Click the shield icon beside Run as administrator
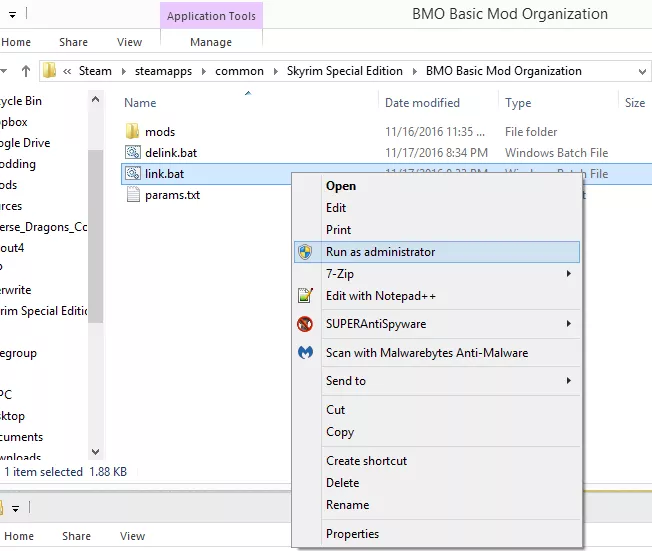Viewport: 652px width, 551px height. (x=305, y=252)
